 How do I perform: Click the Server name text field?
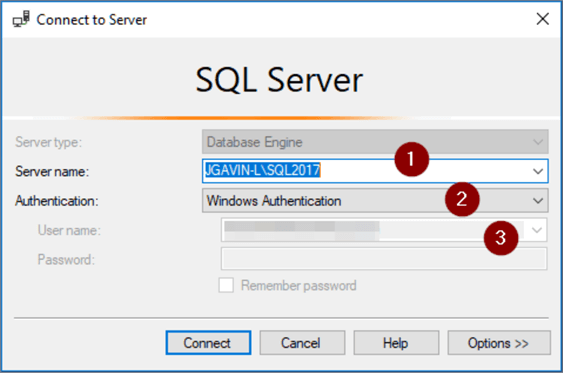pos(375,171)
